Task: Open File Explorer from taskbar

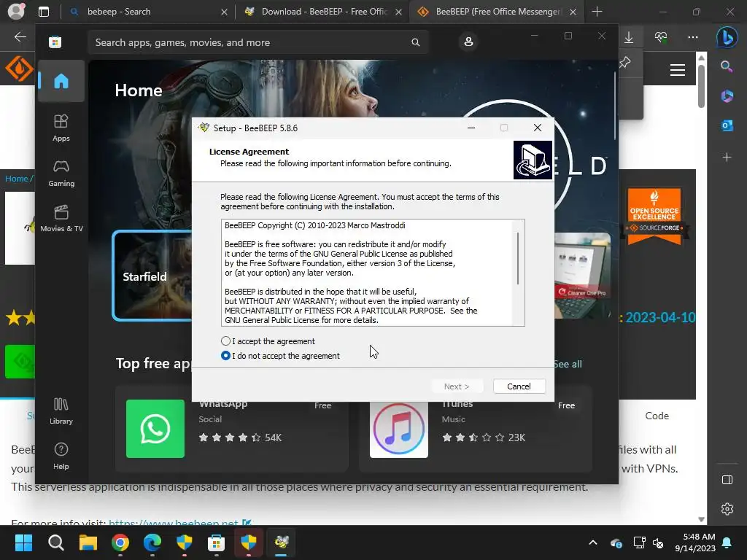Action: coord(88,542)
